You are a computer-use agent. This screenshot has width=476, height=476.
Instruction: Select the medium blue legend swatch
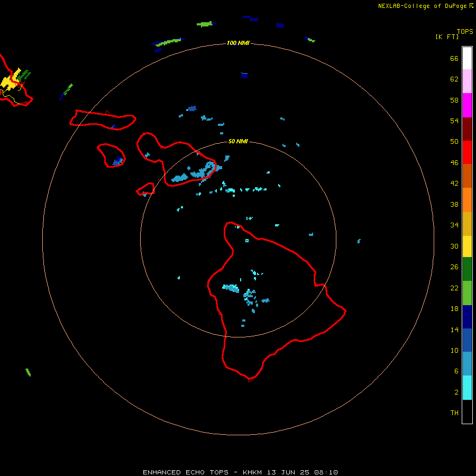467,340
